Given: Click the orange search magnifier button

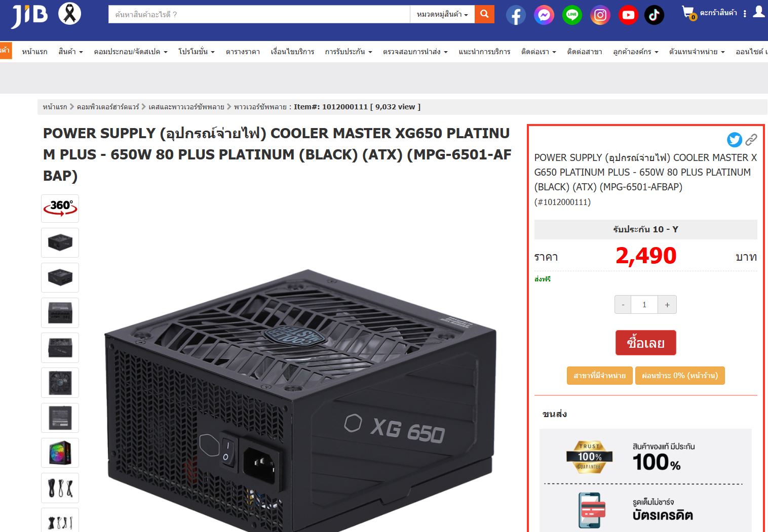Looking at the screenshot, I should coord(484,14).
